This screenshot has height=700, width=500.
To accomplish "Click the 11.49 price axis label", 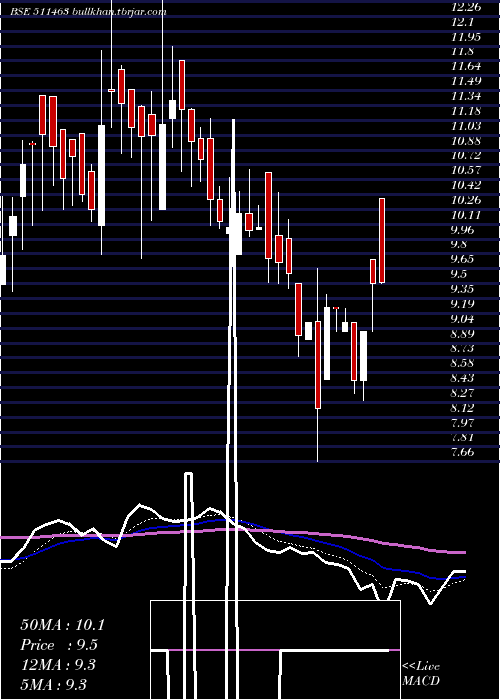I will coord(466,81).
